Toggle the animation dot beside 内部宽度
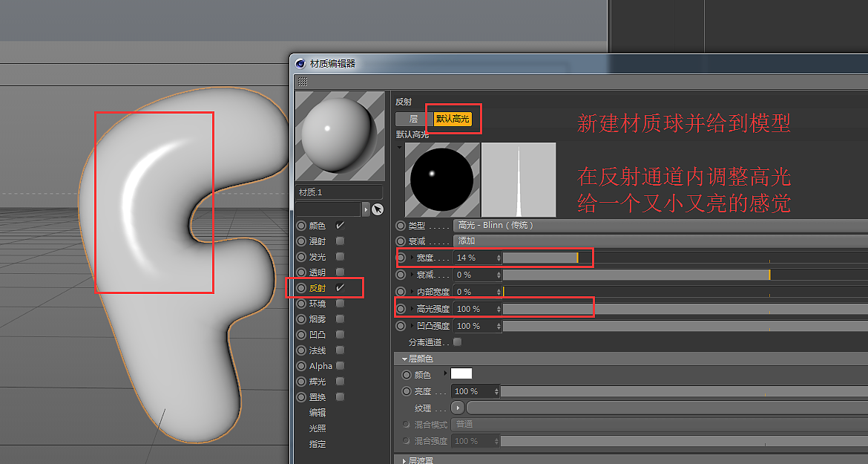Viewport: 868px width, 464px height. [x=401, y=291]
